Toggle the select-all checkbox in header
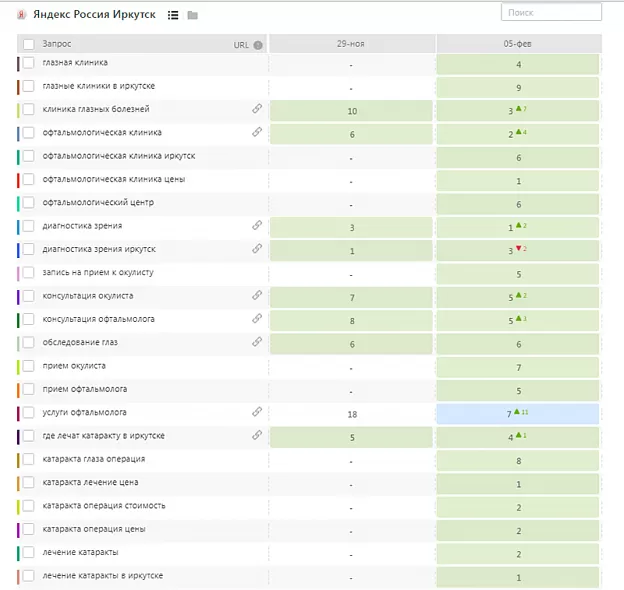This screenshot has width=624, height=590. [x=28, y=45]
